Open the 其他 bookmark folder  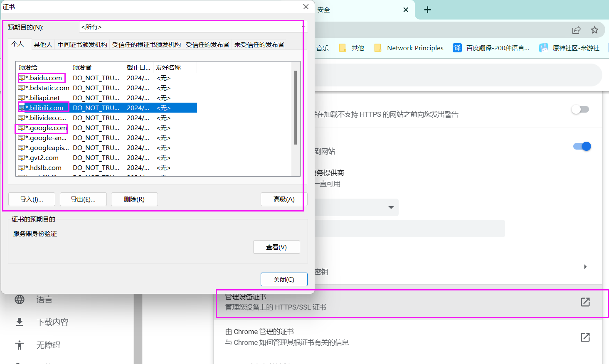pyautogui.click(x=352, y=48)
